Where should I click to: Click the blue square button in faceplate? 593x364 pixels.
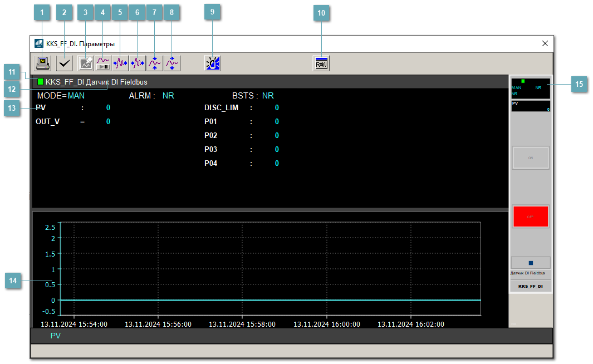[531, 263]
